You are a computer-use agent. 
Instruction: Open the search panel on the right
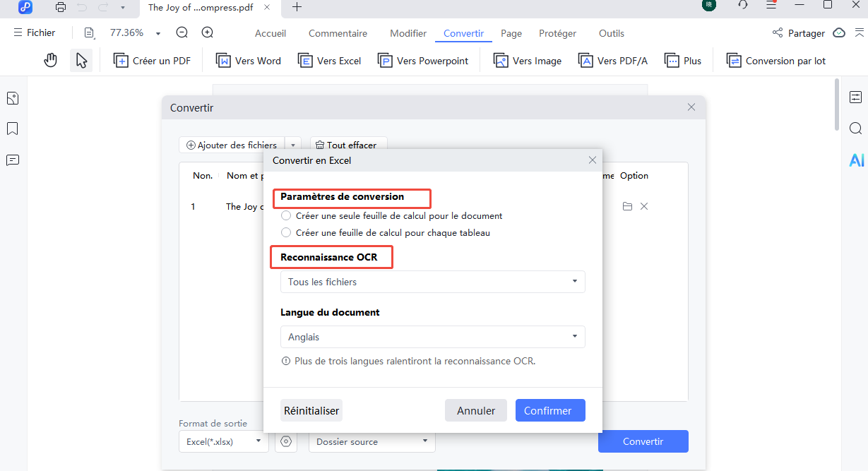856,129
